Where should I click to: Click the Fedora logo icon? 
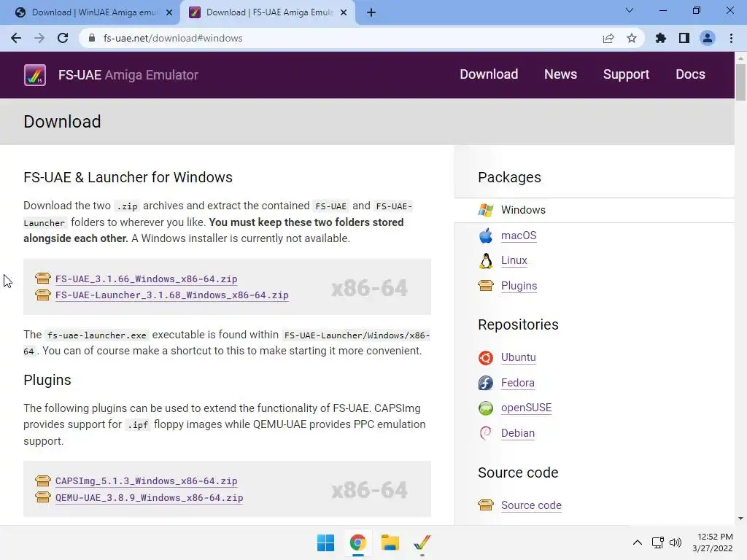click(485, 383)
